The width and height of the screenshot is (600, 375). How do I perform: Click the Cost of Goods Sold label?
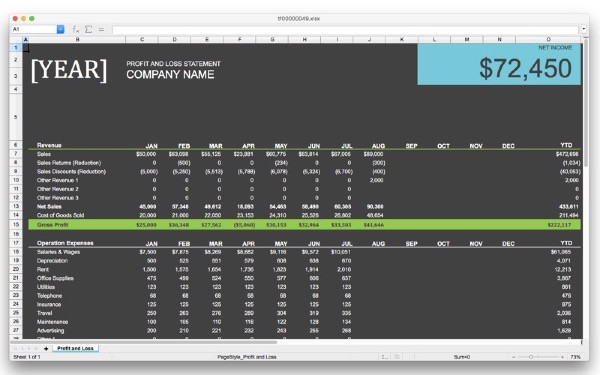click(x=60, y=215)
